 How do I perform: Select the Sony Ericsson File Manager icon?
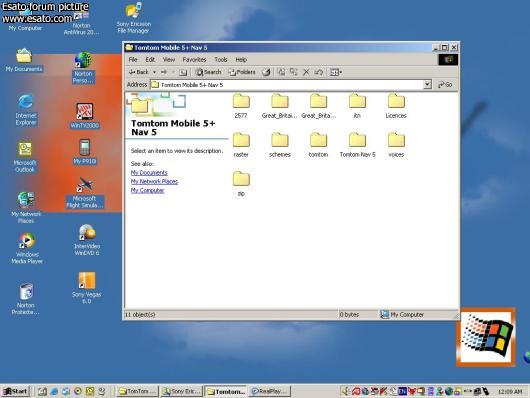point(134,18)
